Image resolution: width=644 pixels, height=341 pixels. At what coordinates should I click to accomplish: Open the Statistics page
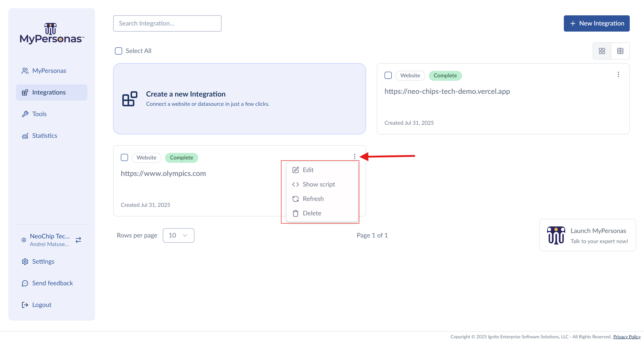pos(51,136)
